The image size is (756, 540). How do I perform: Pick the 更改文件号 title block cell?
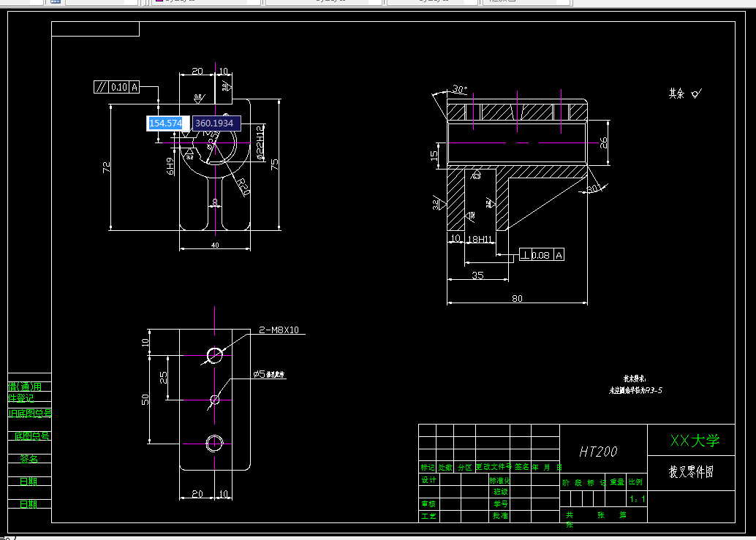[x=494, y=467]
